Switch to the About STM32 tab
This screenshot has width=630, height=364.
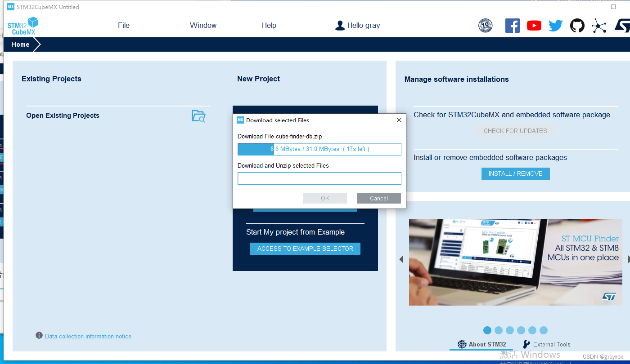point(482,344)
